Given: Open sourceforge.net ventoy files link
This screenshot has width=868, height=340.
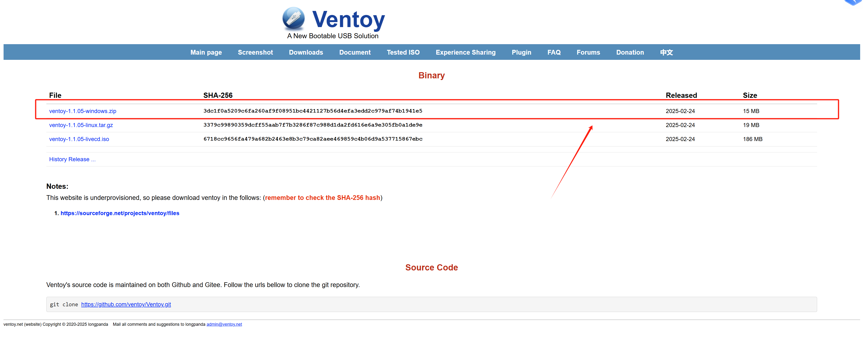Looking at the screenshot, I should point(120,213).
